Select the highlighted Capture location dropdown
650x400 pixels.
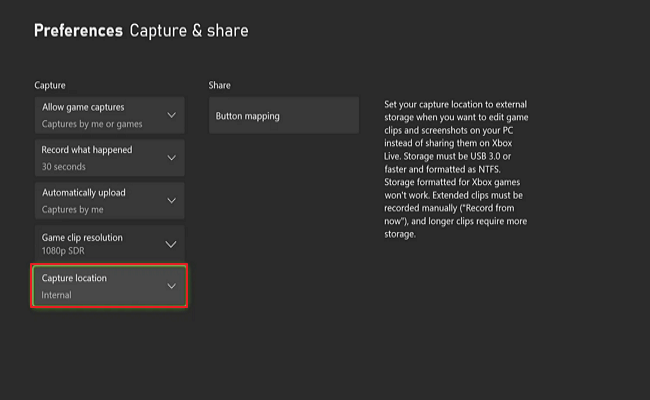click(110, 286)
